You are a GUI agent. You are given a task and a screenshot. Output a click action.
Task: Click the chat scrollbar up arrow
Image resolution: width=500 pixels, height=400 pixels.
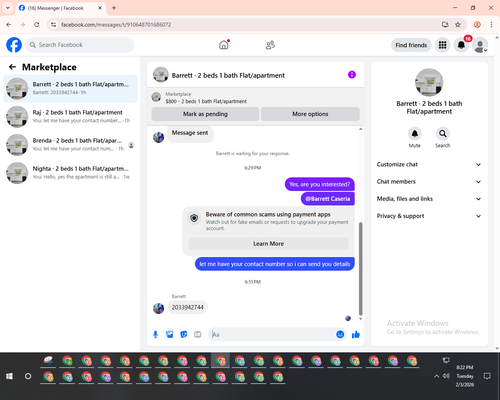[360, 129]
